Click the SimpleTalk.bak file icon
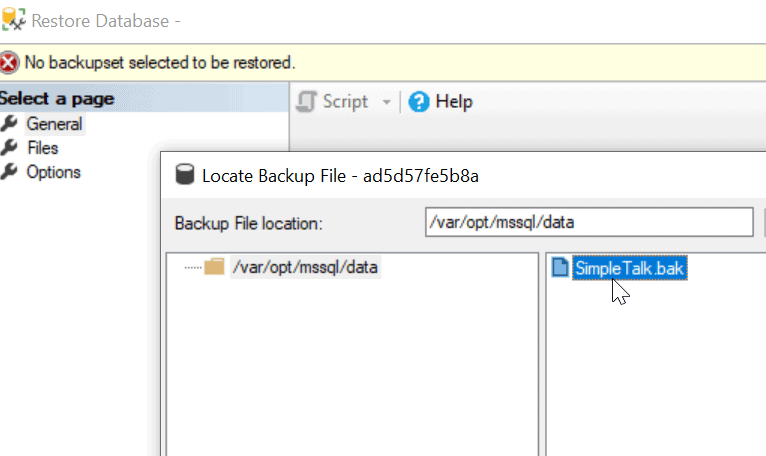766x456 pixels. click(559, 268)
